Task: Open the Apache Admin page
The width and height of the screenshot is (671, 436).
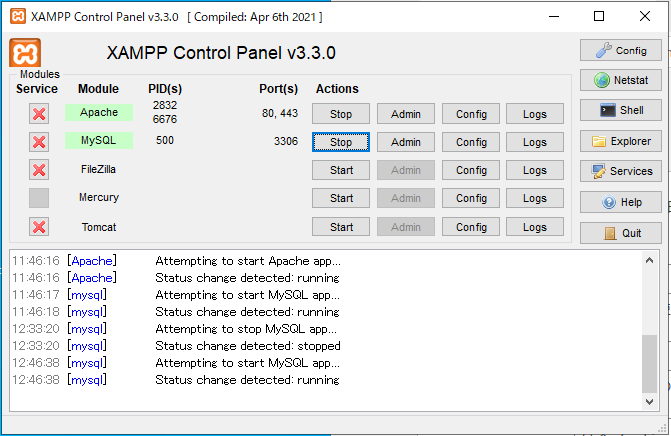Action: 405,114
